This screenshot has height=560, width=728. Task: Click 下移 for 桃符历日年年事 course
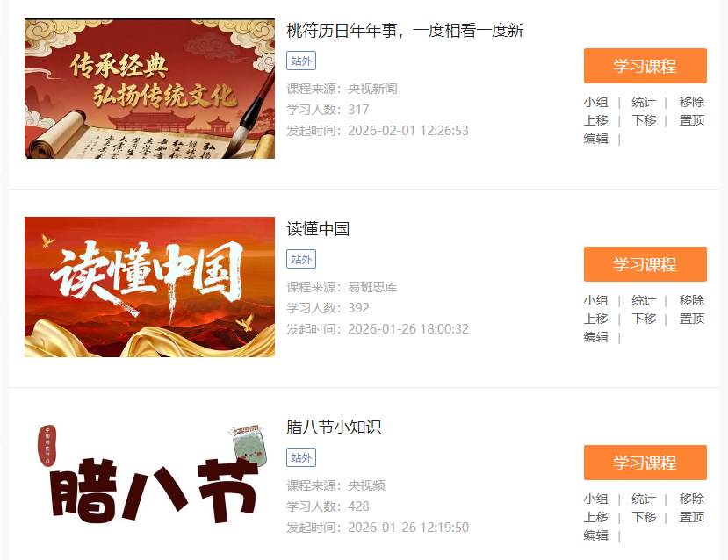click(x=644, y=120)
